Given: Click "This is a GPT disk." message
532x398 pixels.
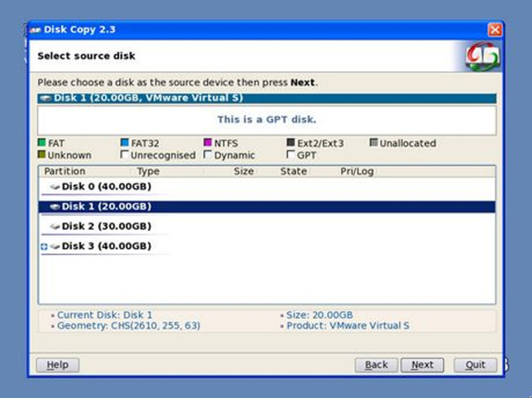Looking at the screenshot, I should (267, 120).
